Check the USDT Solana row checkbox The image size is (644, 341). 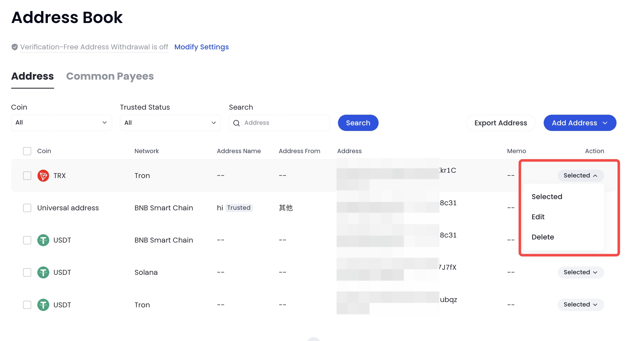coord(27,272)
